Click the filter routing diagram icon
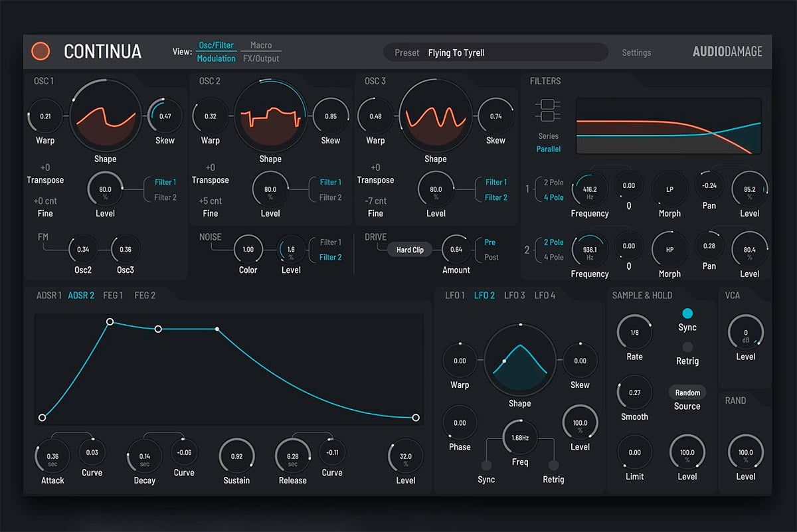797x532 pixels. 548,112
